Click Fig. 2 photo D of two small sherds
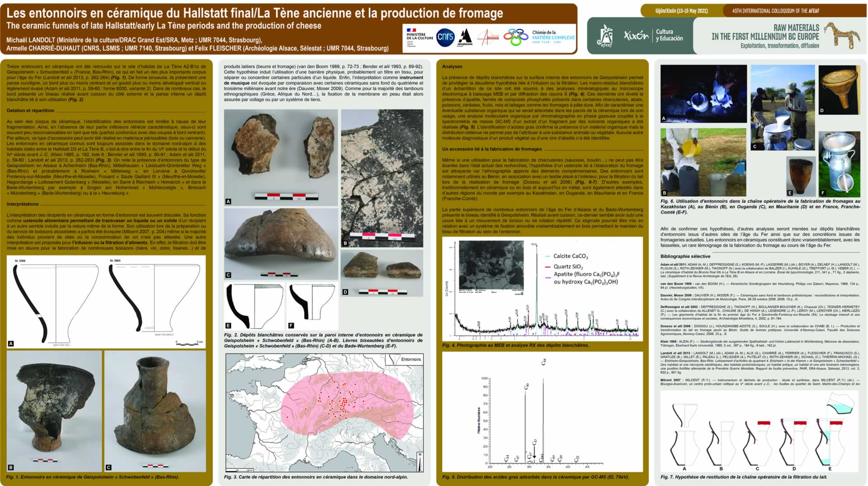Image resolution: width=868 pixels, height=486 pixels. pos(382,273)
